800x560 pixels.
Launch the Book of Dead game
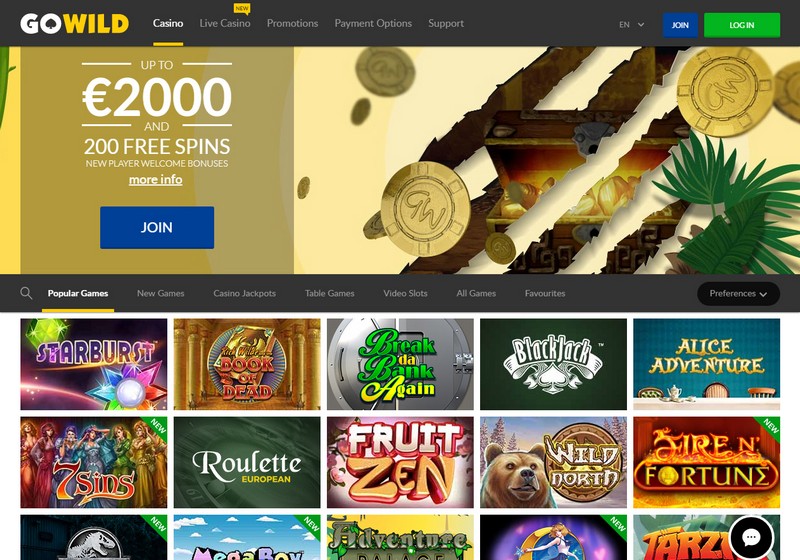247,364
